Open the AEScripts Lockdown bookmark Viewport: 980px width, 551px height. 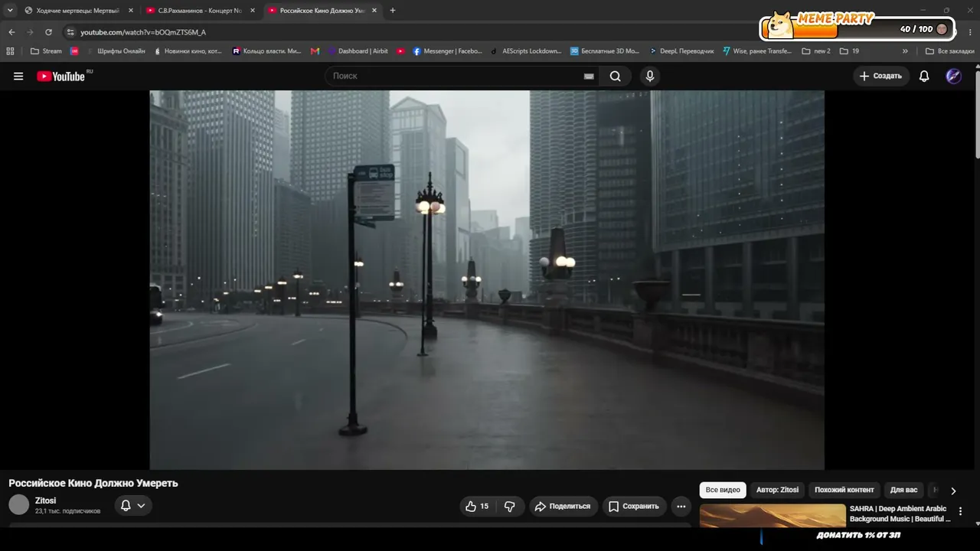[526, 51]
